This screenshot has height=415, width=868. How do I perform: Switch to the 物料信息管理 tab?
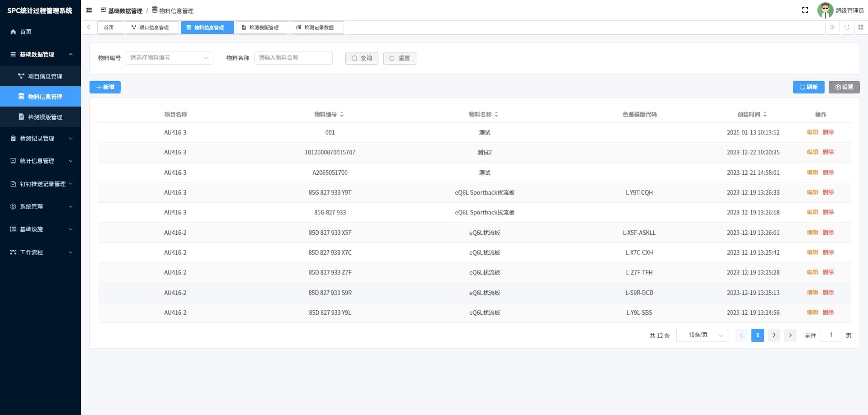(x=208, y=28)
